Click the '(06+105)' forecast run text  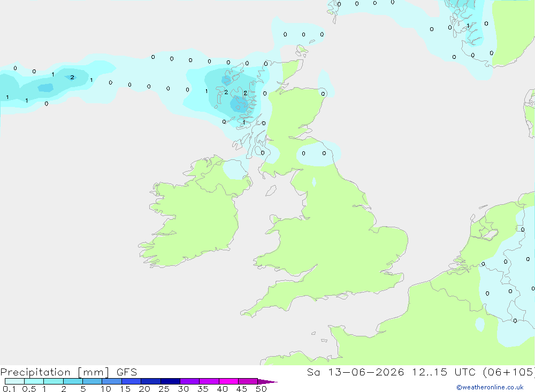(509, 372)
